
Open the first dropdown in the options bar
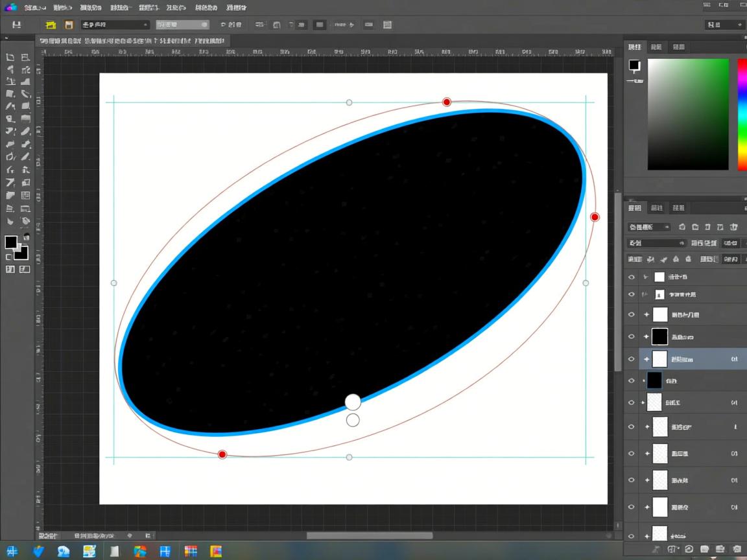point(115,25)
